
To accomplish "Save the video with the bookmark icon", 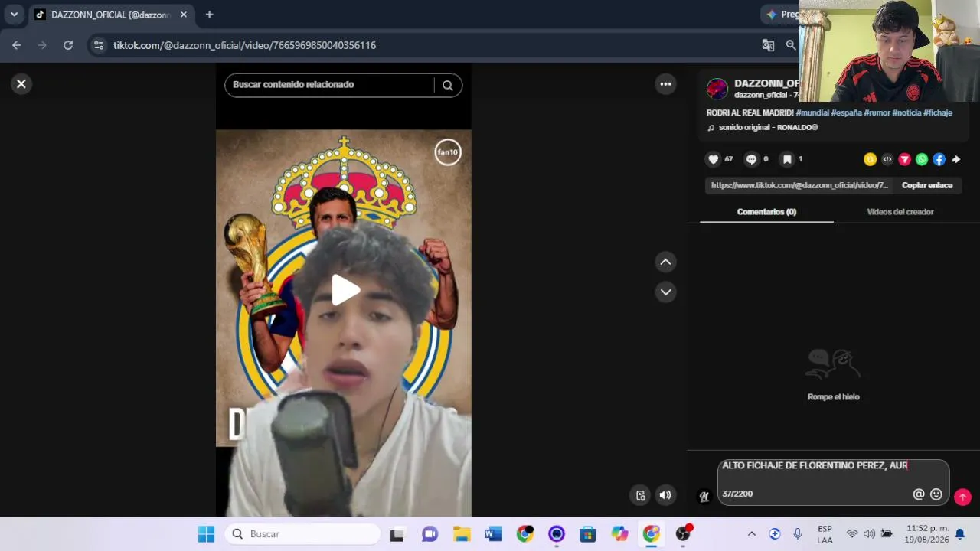I will 787,159.
